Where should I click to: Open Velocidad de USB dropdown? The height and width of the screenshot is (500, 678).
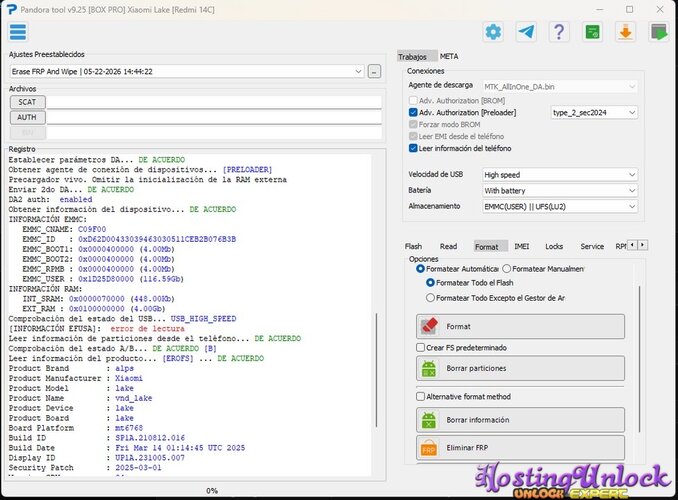tap(560, 175)
